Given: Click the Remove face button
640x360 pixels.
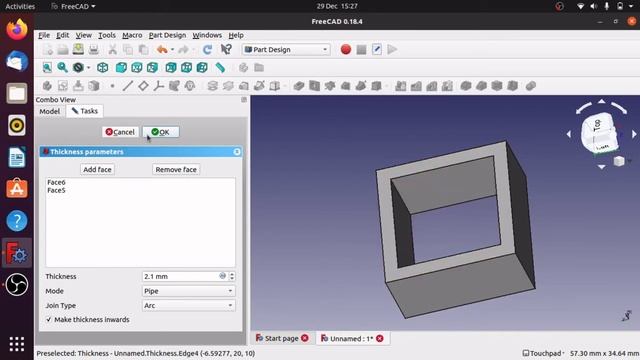Looking at the screenshot, I should coord(176,169).
